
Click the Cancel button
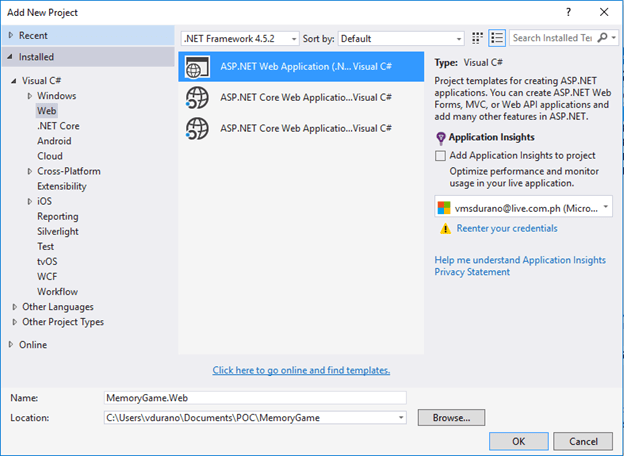[x=583, y=441]
